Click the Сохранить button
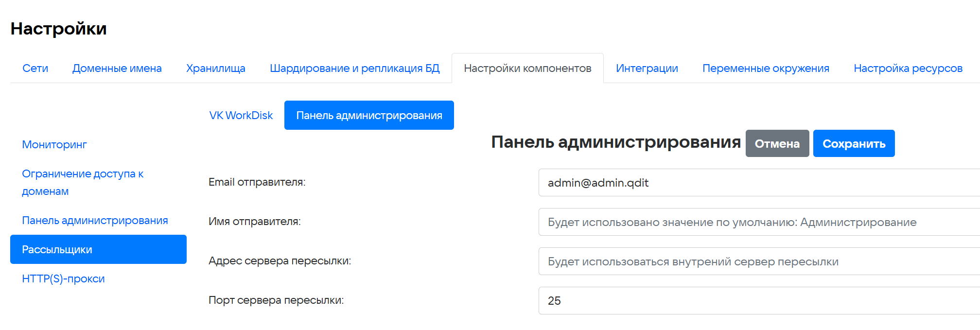980x330 pixels. 854,144
